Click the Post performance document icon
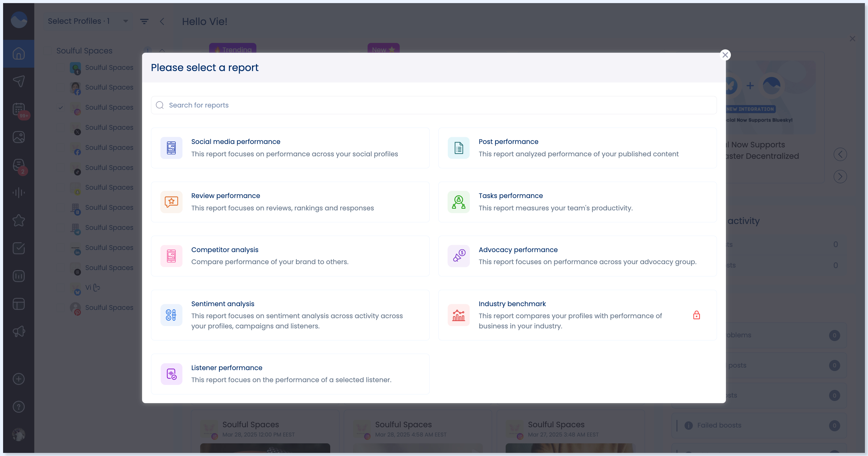Image resolution: width=868 pixels, height=456 pixels. point(459,148)
